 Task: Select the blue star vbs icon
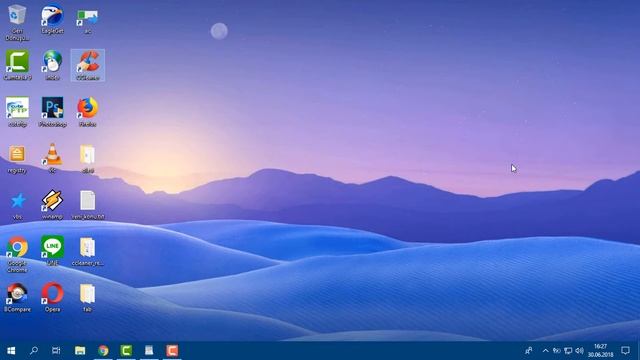[x=17, y=205]
